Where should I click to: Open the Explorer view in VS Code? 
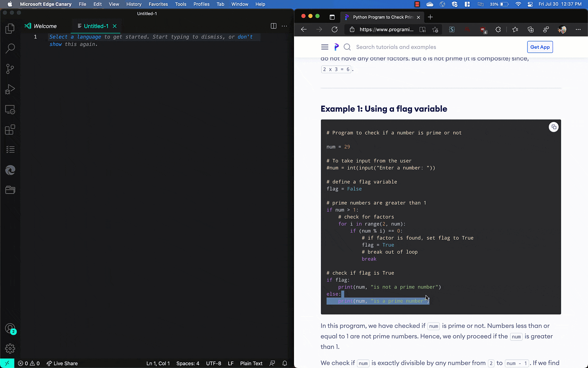[10, 29]
